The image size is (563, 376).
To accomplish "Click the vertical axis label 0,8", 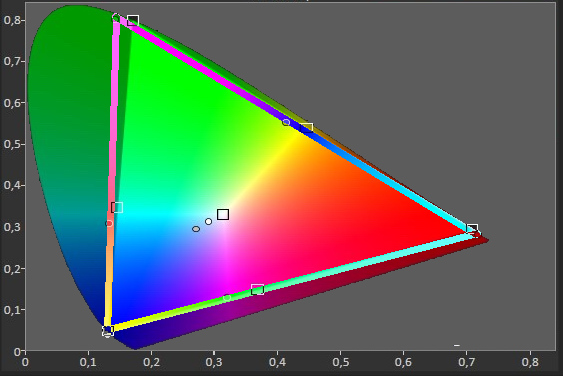I will (x=11, y=20).
